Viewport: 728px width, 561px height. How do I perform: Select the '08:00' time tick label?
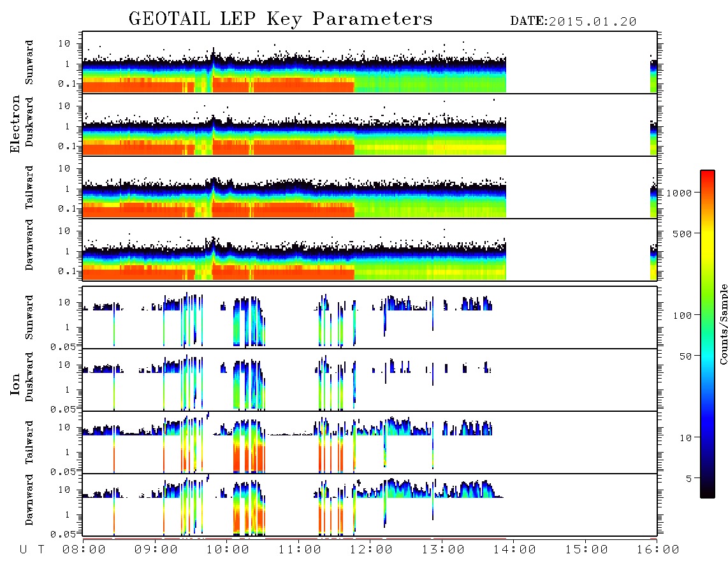coord(84,550)
